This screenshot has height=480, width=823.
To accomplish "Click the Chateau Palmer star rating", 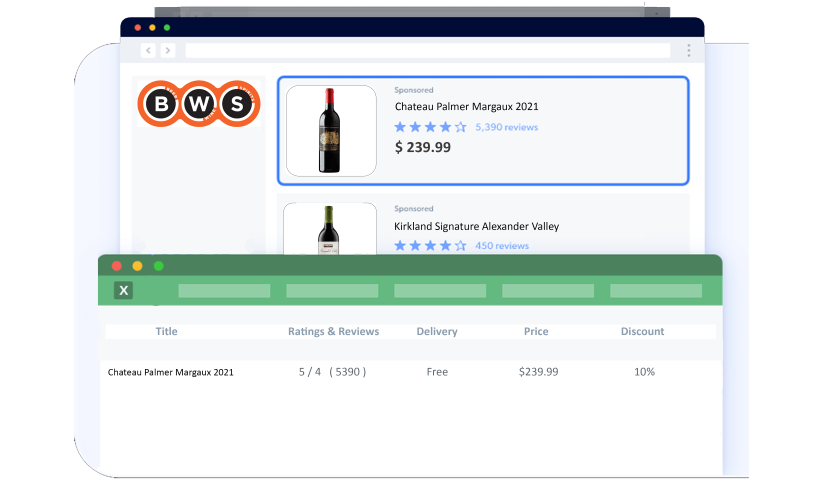I will point(430,127).
